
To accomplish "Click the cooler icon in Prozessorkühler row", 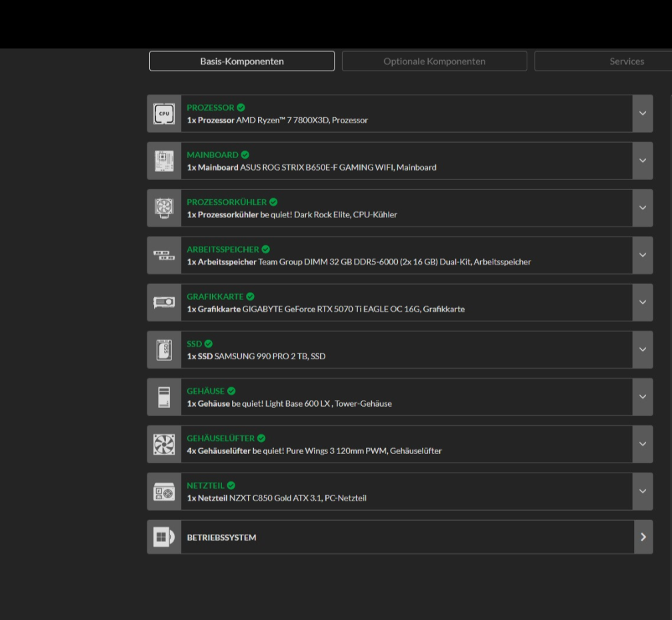I will (164, 208).
